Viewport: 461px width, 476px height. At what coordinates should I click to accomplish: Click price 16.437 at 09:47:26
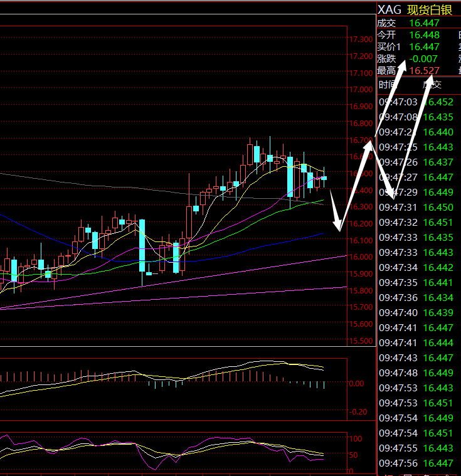(438, 162)
